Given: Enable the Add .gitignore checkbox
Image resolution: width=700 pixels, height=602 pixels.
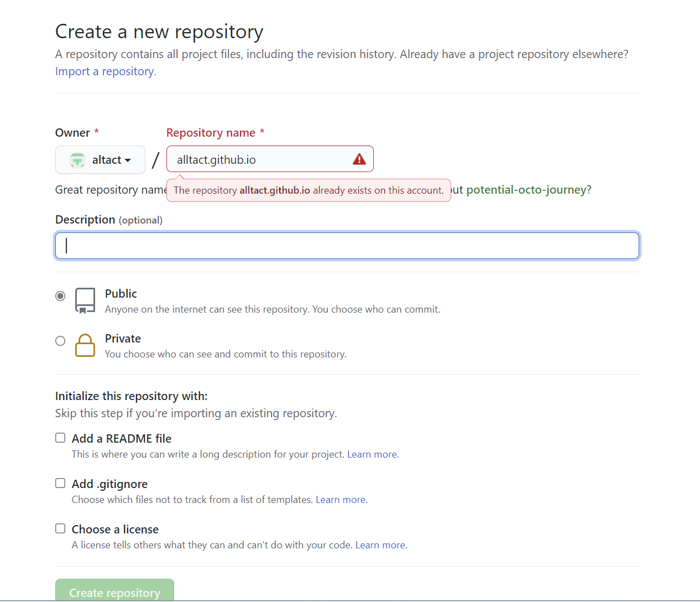Looking at the screenshot, I should pos(60,483).
